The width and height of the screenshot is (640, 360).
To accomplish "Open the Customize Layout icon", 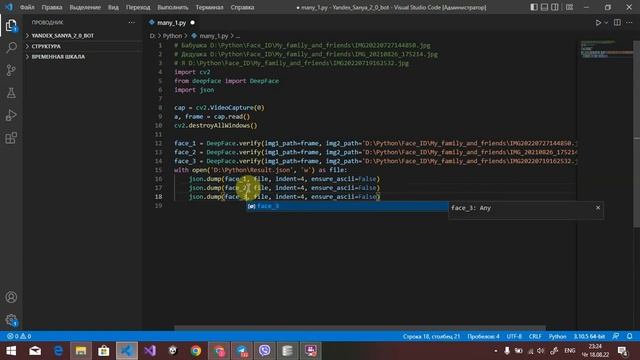I will tap(569, 7).
